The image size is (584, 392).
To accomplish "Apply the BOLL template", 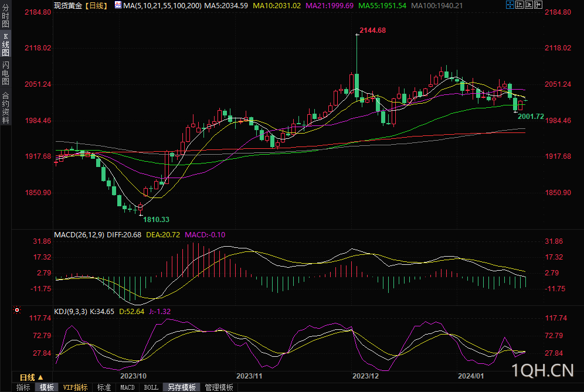I will [151, 387].
